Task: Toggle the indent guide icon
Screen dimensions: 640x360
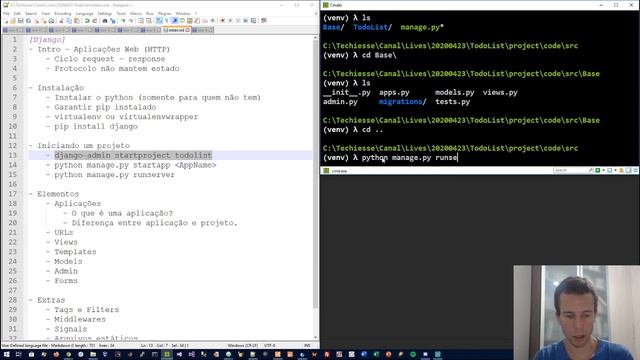Action: (174, 20)
